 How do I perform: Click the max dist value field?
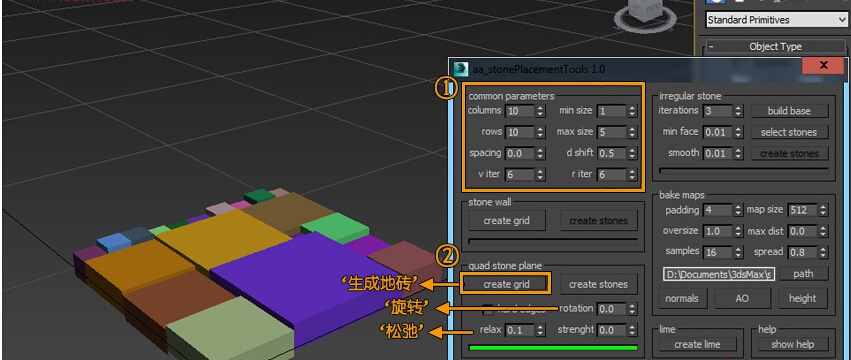tap(803, 231)
